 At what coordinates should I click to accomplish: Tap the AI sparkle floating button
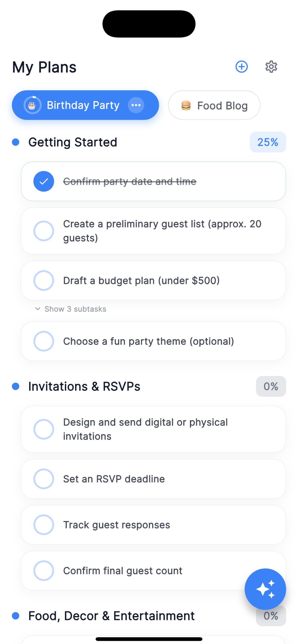[265, 589]
